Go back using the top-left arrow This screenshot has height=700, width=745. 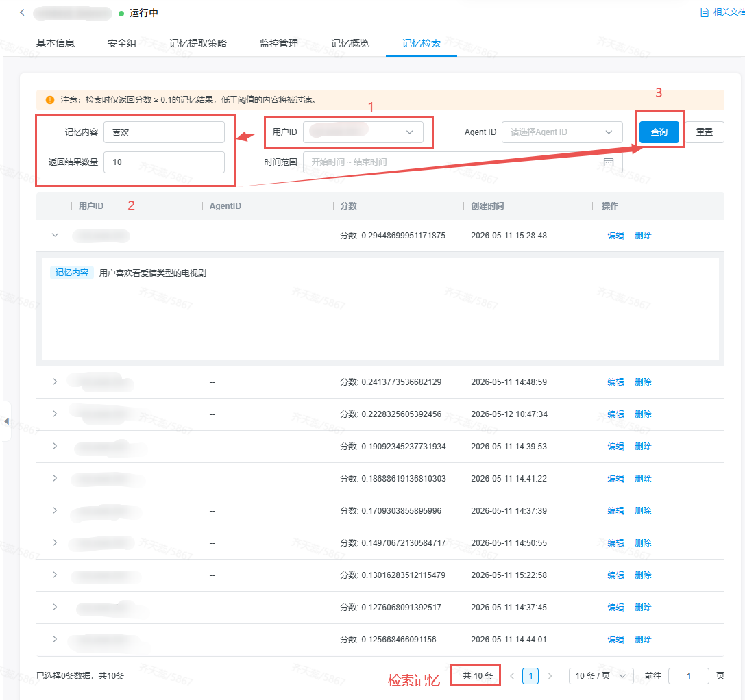click(x=22, y=13)
